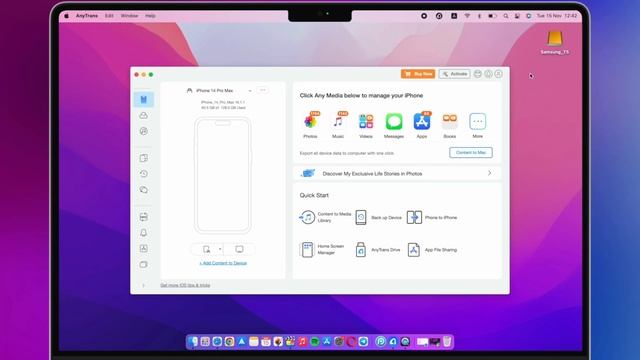This screenshot has height=360, width=640.
Task: Click the device screenshot button below phone
Action: point(207,249)
